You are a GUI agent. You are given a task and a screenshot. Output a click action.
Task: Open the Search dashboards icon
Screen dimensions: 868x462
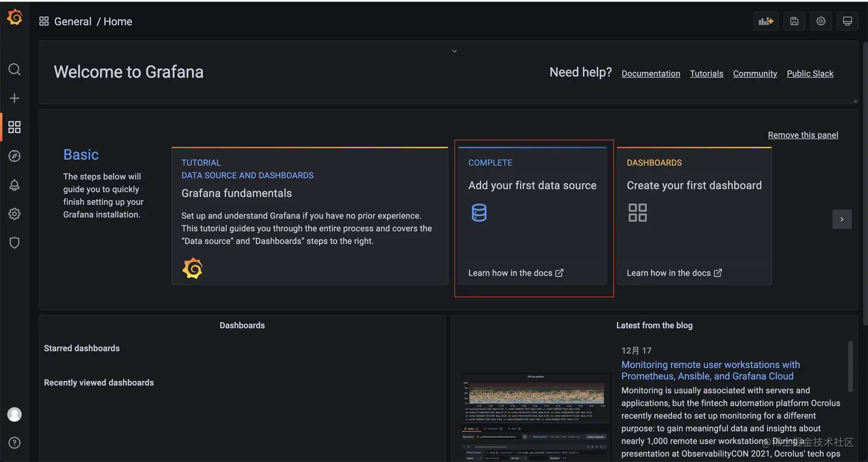pos(14,69)
